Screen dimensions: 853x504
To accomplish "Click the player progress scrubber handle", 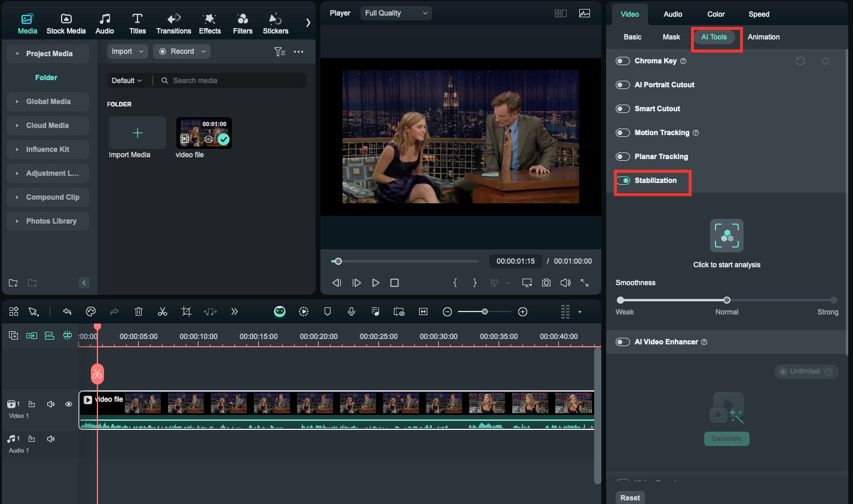I will [338, 261].
